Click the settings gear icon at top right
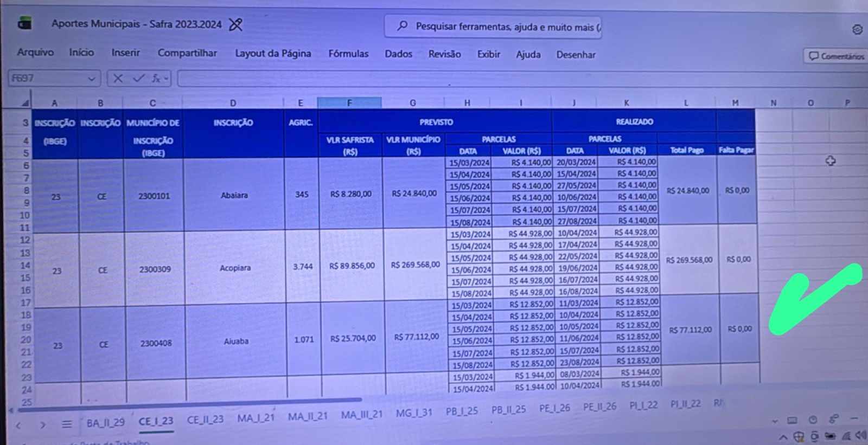 (857, 29)
